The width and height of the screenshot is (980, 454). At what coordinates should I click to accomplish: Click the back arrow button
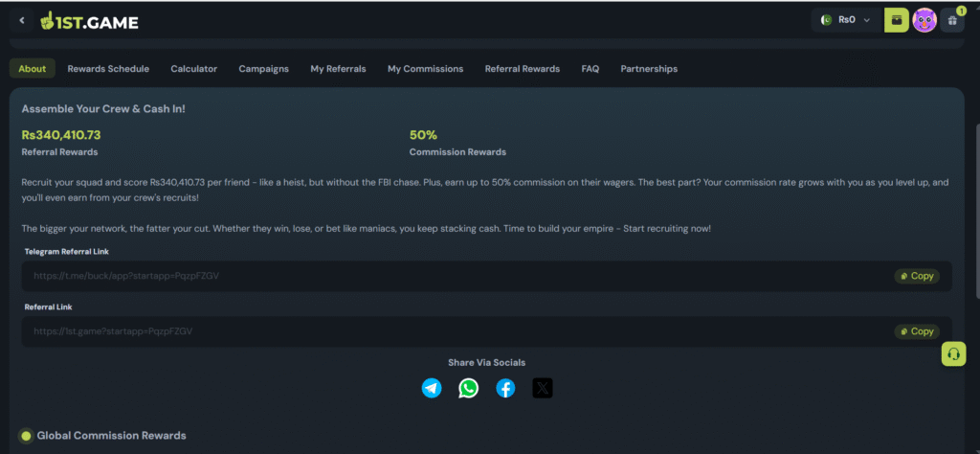coord(22,20)
